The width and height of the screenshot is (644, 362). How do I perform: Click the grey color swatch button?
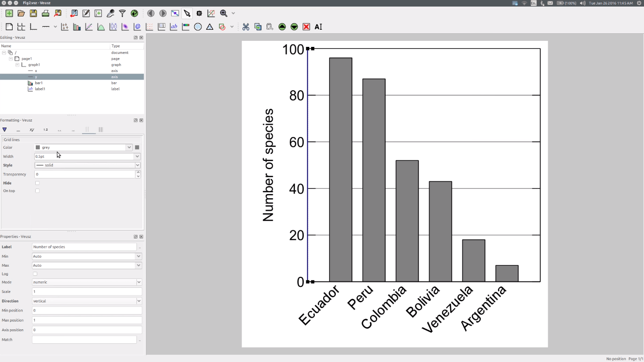tap(137, 147)
